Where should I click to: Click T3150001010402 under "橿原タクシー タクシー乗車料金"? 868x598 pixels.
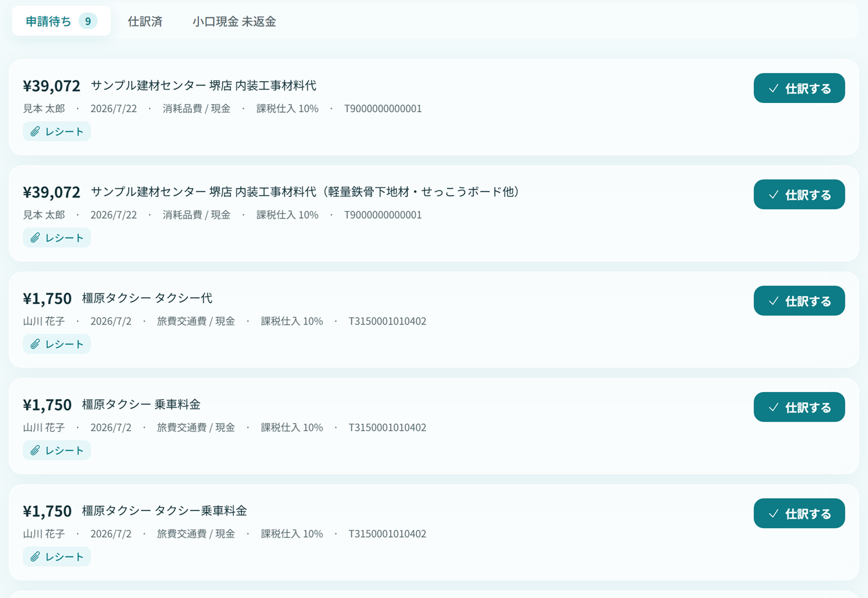387,534
